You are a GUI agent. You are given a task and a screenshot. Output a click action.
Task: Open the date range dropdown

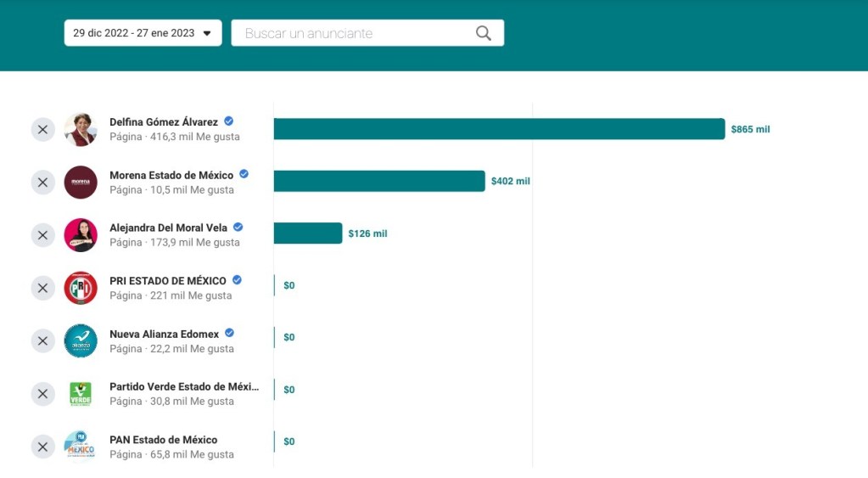(143, 33)
